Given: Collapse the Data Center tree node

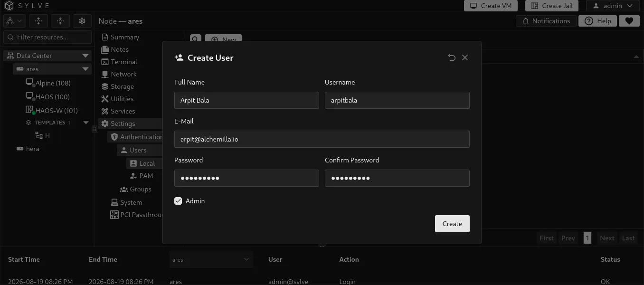Looking at the screenshot, I should tap(85, 56).
